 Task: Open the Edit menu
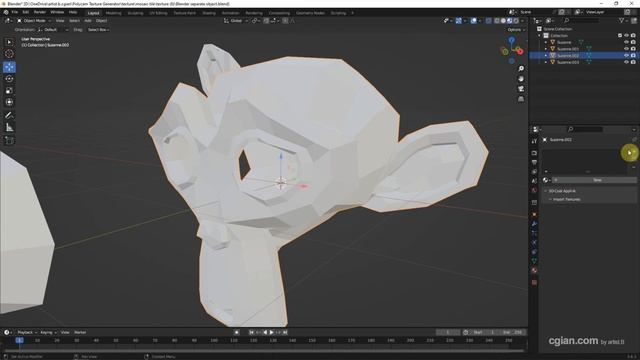click(x=26, y=12)
